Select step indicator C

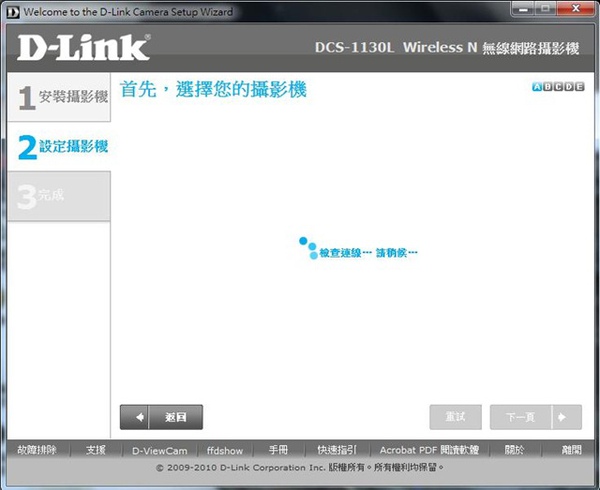tap(558, 86)
